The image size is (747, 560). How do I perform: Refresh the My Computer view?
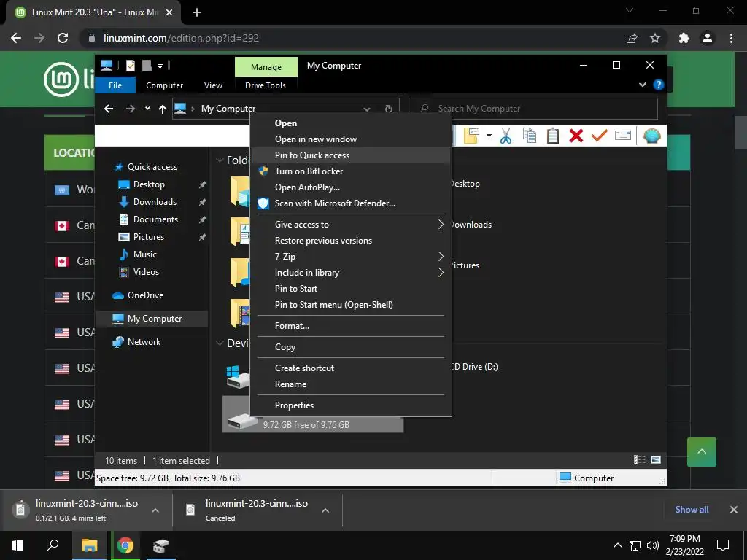tap(389, 109)
